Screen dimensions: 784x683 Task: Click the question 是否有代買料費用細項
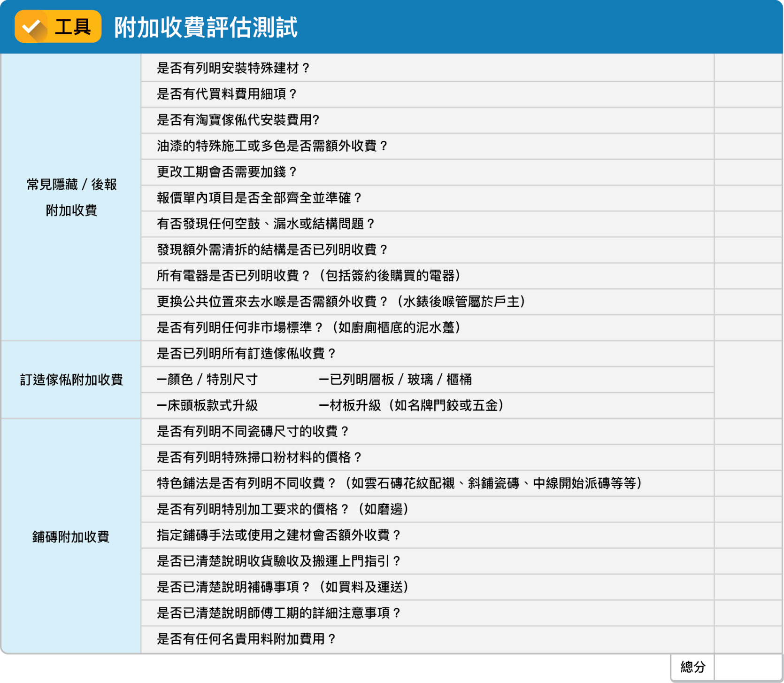pyautogui.click(x=227, y=94)
